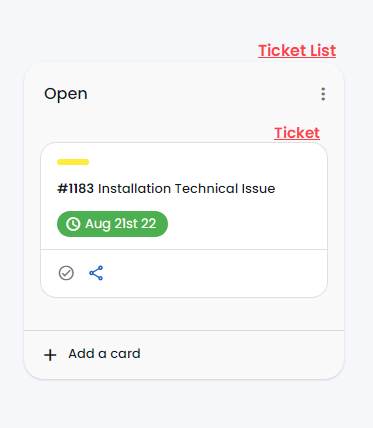This screenshot has height=428, width=373.
Task: Share ticket #1183 using the share icon
Action: [x=96, y=273]
